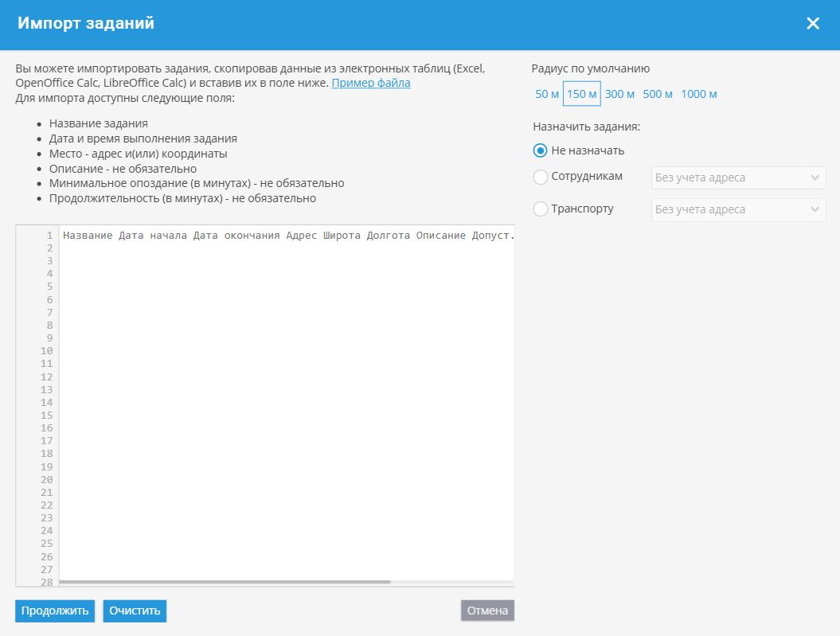Pick the 500 м radius option

tap(658, 94)
